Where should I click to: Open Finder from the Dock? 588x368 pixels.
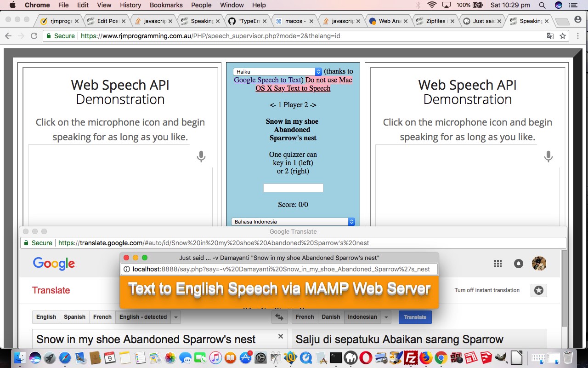tap(20, 357)
